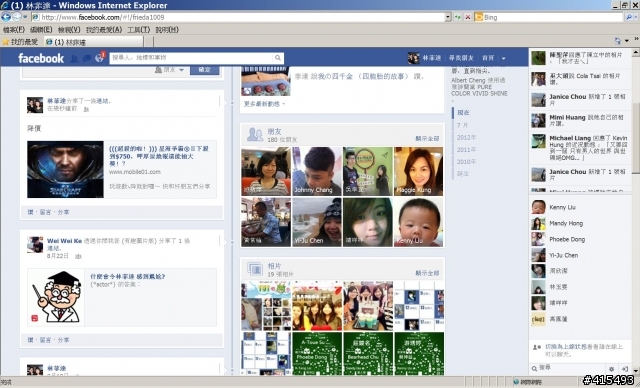Click the browser Forward arrow button

coord(17,17)
